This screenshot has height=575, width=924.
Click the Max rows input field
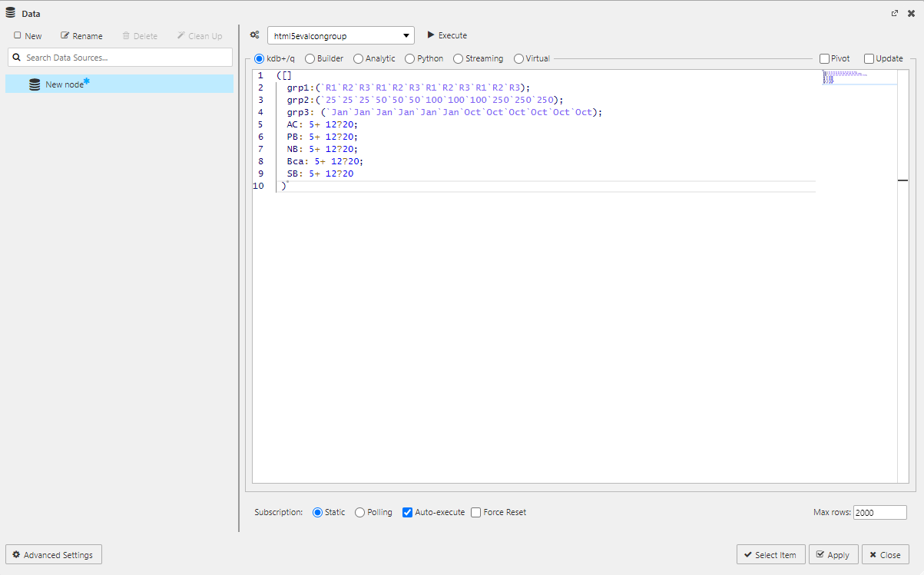879,513
